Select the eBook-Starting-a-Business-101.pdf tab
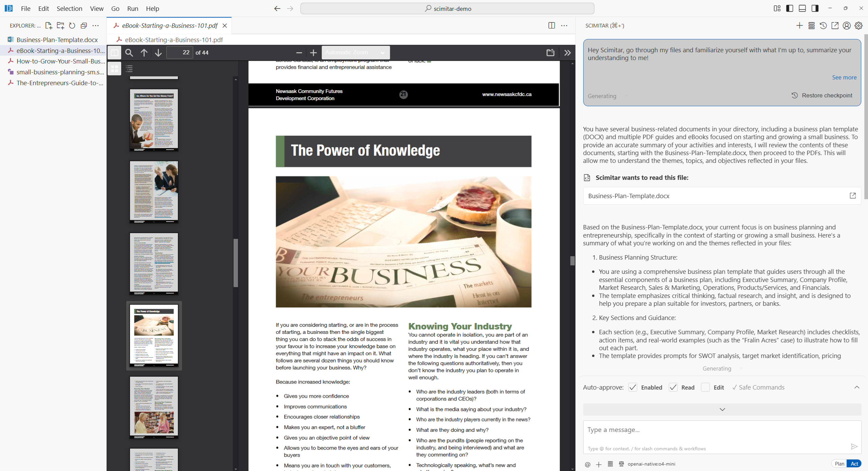Screen dimensions: 868x471 tap(169, 25)
